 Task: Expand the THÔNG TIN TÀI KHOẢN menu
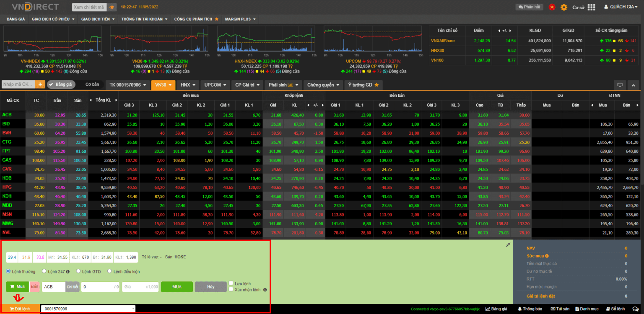pos(145,19)
